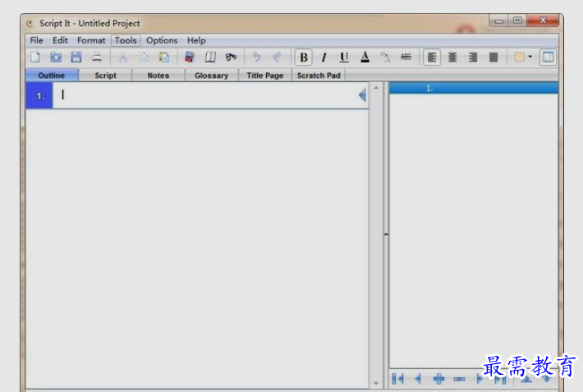Jump to the last outline item

coord(500,379)
